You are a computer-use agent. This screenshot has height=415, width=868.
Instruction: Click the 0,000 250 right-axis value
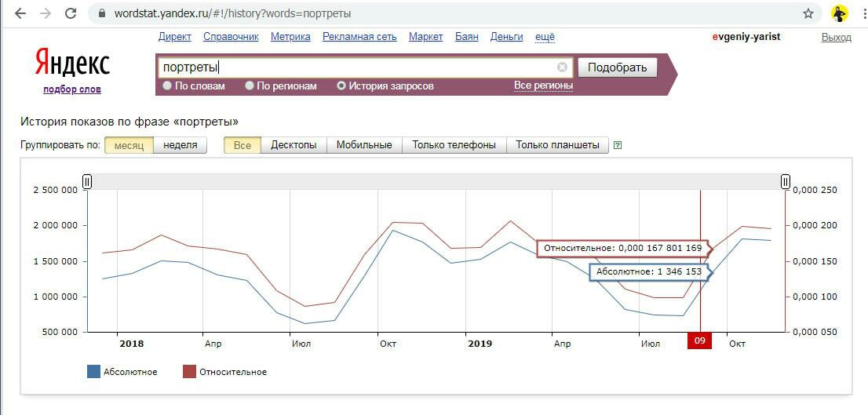point(816,190)
